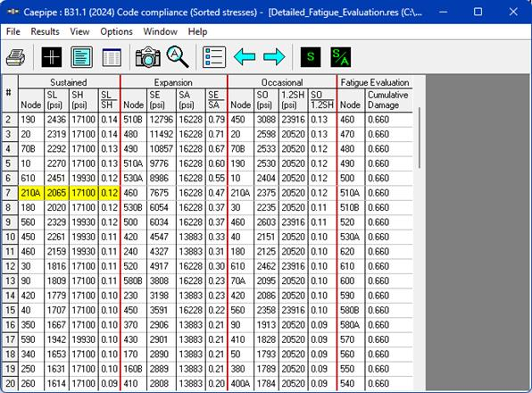This screenshot has height=393, width=532.
Task: Click row number 7 header
Action: [10, 193]
